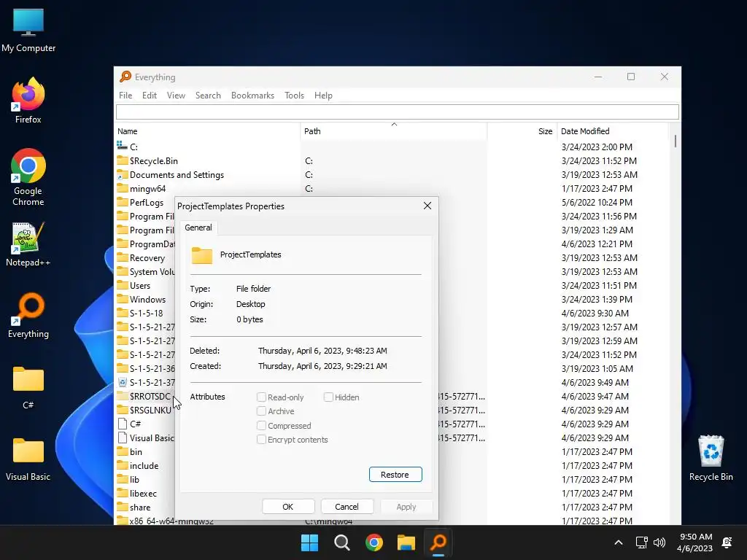Click the C# file icon in results
This screenshot has width=747, height=560.
(123, 424)
